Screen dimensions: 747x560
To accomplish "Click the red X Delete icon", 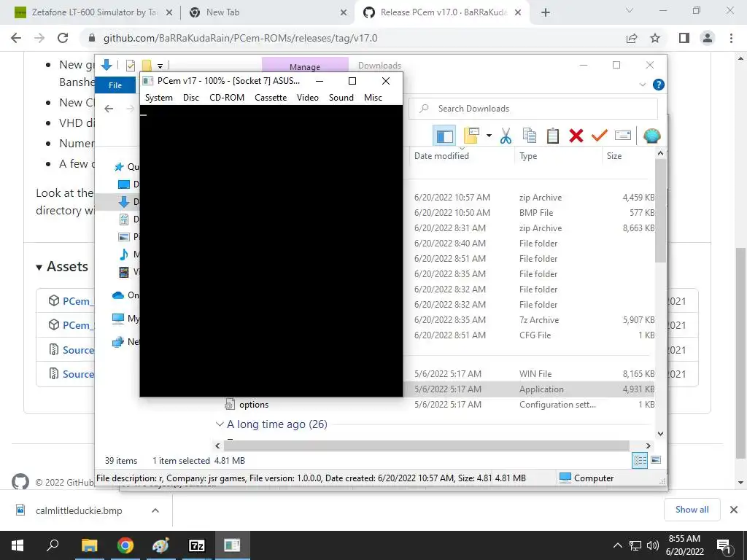I will (x=576, y=136).
